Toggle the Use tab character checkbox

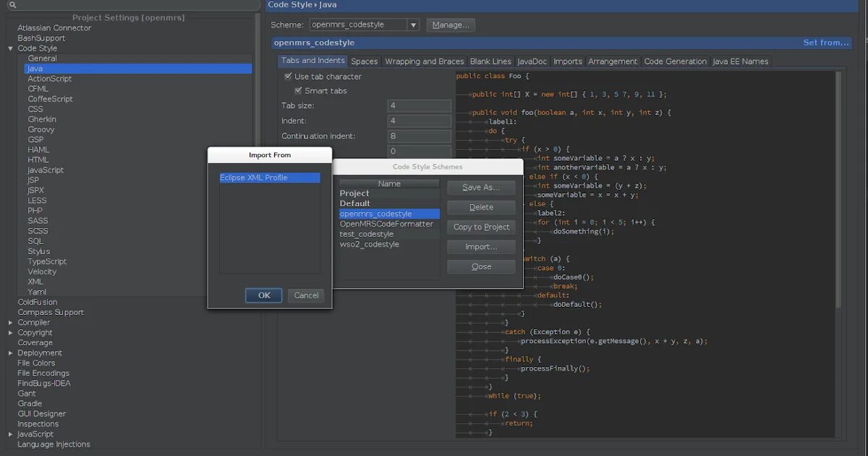pyautogui.click(x=287, y=76)
